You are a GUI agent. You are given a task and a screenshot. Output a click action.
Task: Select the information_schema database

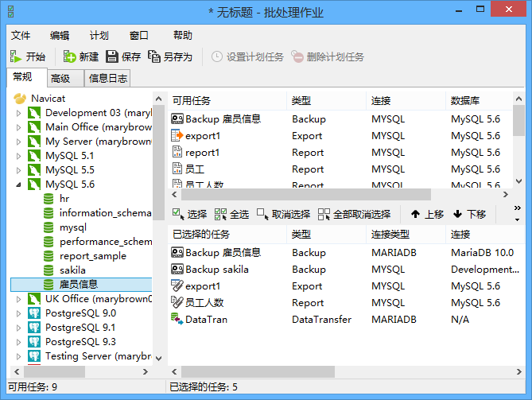click(105, 212)
